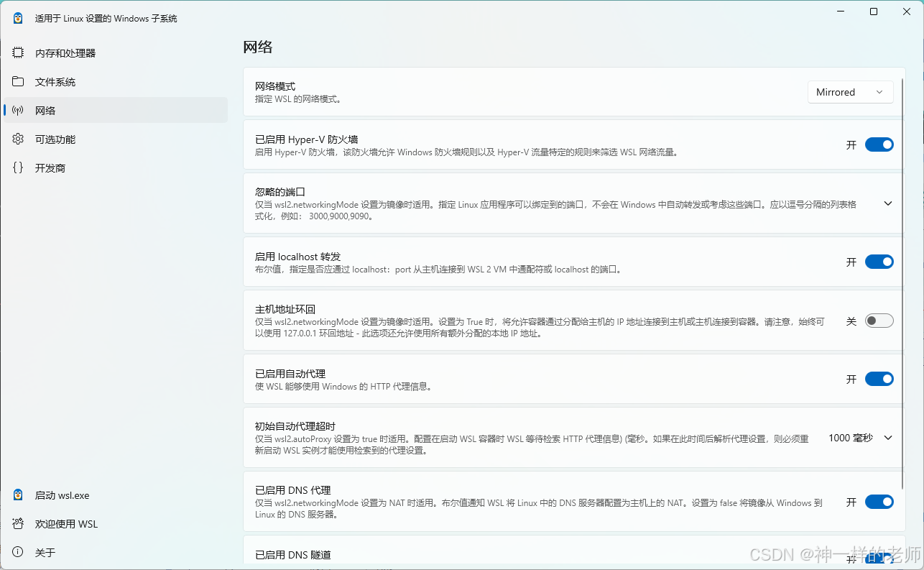Click the 已启用 DNS 代理 title
The height and width of the screenshot is (570, 924).
pyautogui.click(x=292, y=490)
